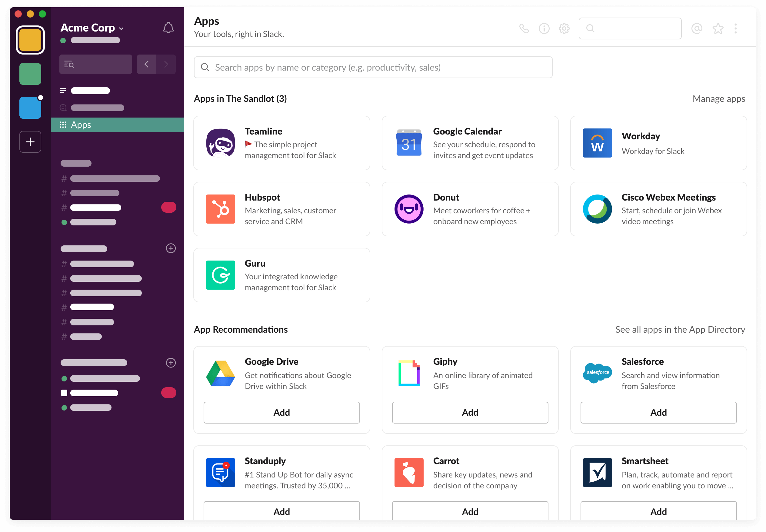
Task: Add Google Drive to workspace
Action: [282, 412]
